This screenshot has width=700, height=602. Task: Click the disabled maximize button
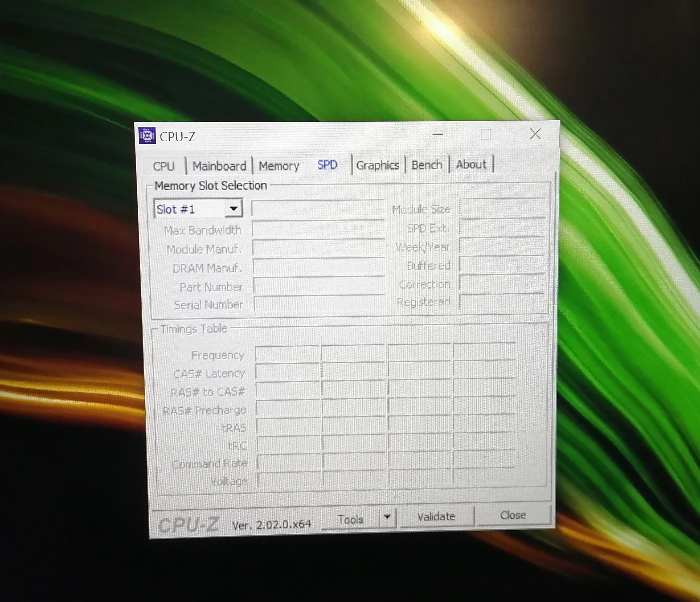486,134
